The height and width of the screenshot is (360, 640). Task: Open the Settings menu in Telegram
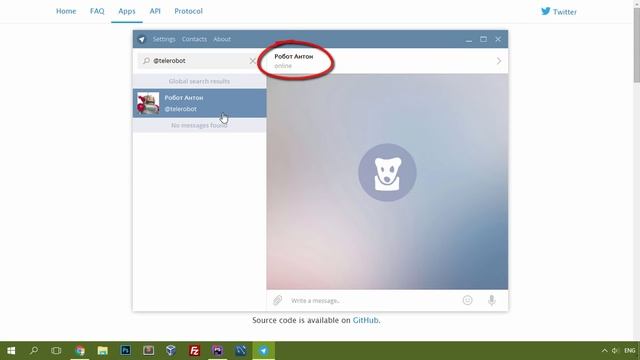[x=164, y=39]
